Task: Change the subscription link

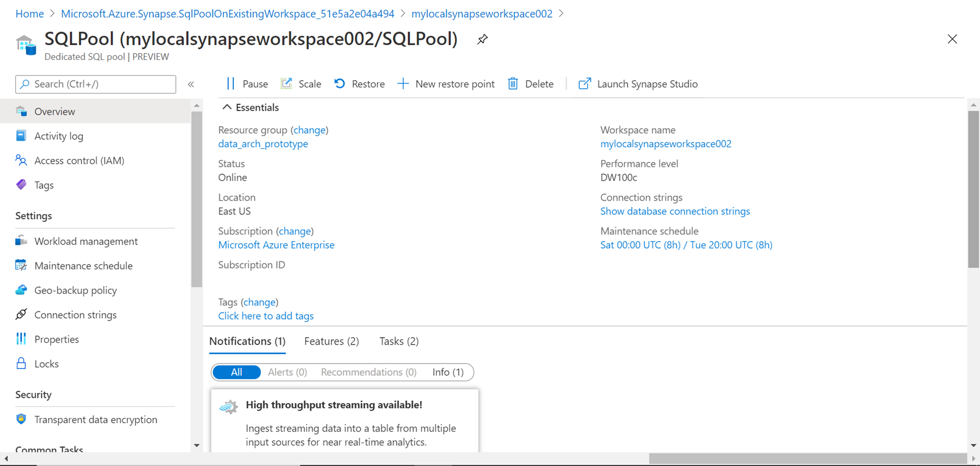Action: click(295, 231)
